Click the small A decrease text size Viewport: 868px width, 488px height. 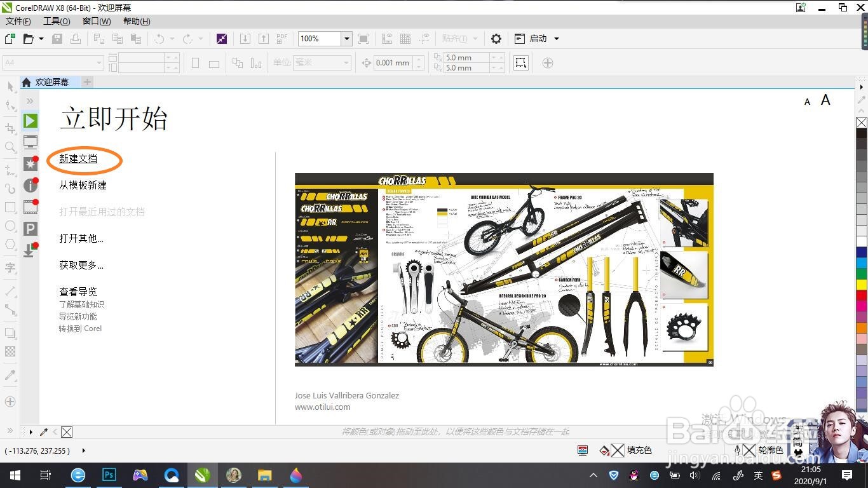(x=808, y=102)
